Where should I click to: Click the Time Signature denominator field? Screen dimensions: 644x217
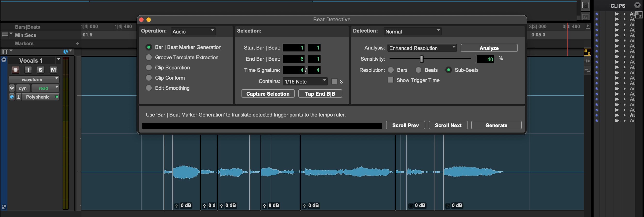point(314,70)
